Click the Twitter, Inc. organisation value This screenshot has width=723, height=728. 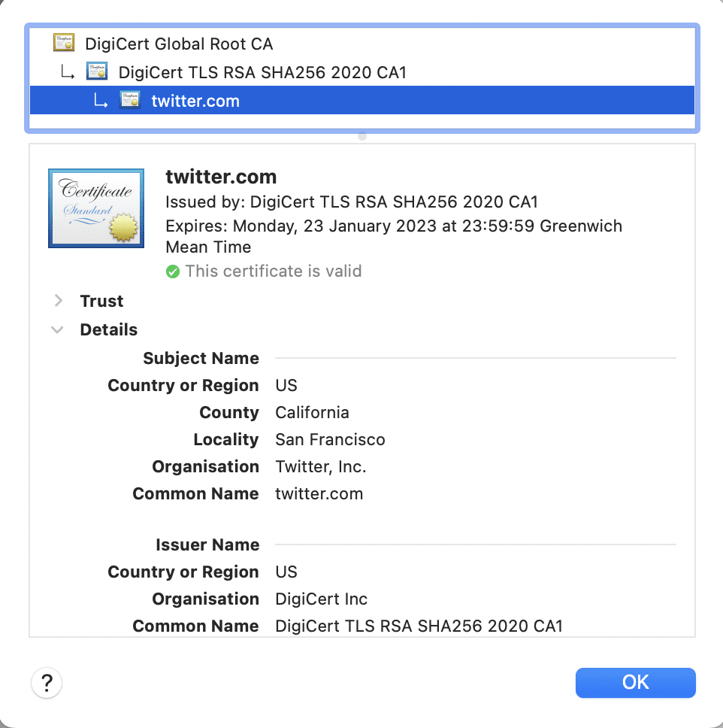point(321,466)
